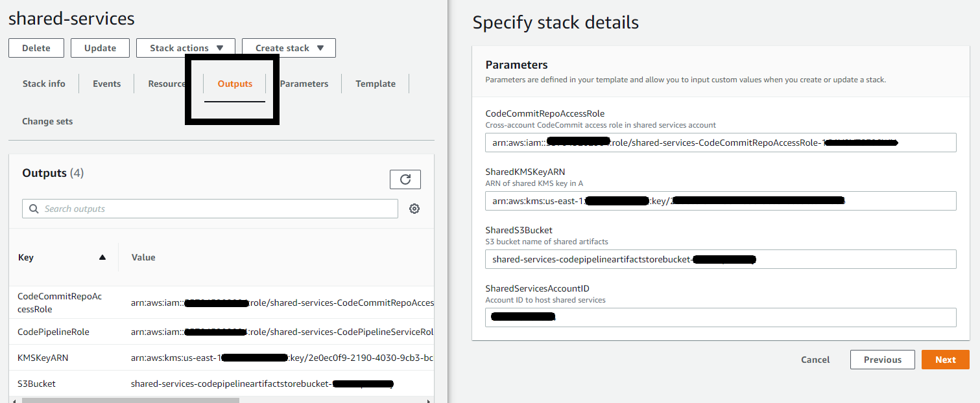Open the Outputs table preferences gear
Screen dimensions: 980x403
click(414, 208)
